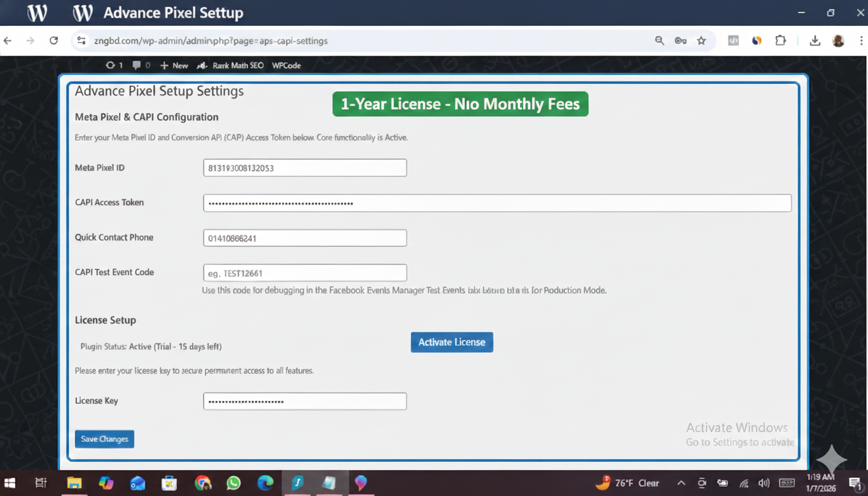868x496 pixels.
Task: Click the zoom magnifier icon in address bar
Action: 659,41
